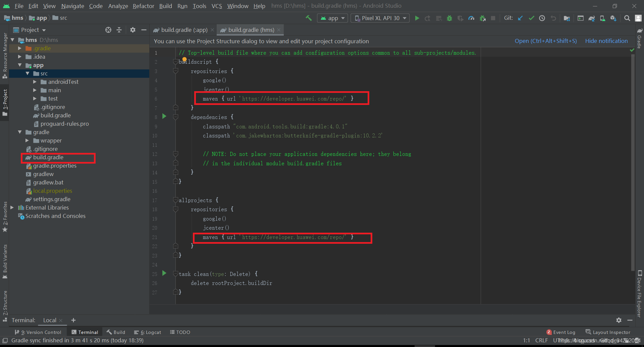Open the app run configuration dropdown

(332, 18)
